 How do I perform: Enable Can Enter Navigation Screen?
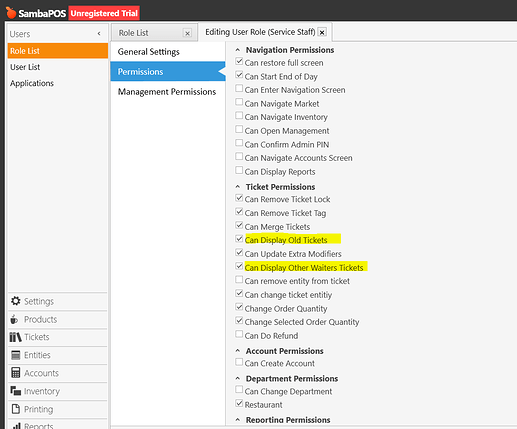pyautogui.click(x=239, y=89)
